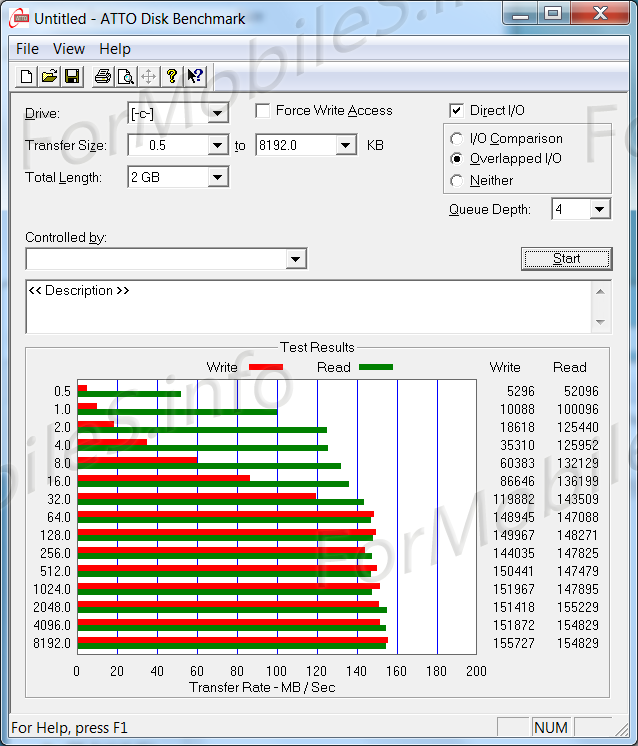Open the View menu
The width and height of the screenshot is (638, 746).
69,48
